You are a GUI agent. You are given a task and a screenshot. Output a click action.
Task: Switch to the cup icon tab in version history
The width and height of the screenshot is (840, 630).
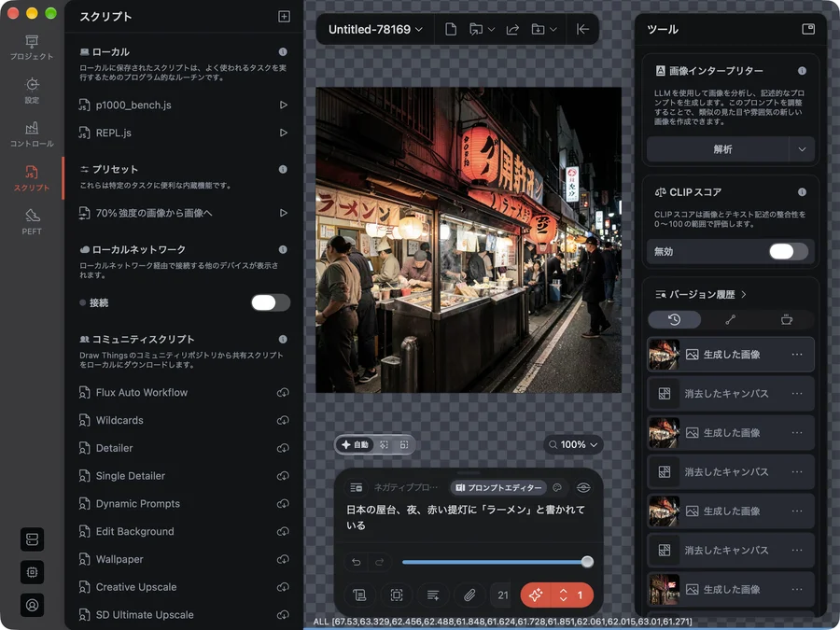point(786,320)
